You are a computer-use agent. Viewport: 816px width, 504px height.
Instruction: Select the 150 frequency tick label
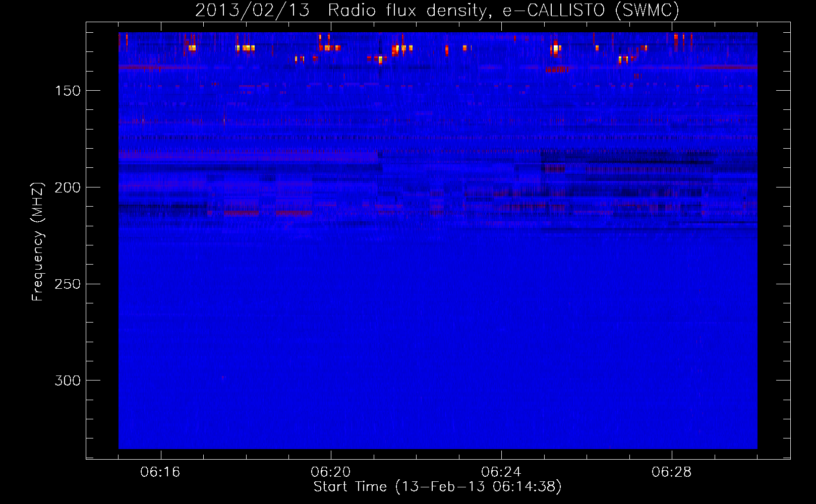click(68, 91)
